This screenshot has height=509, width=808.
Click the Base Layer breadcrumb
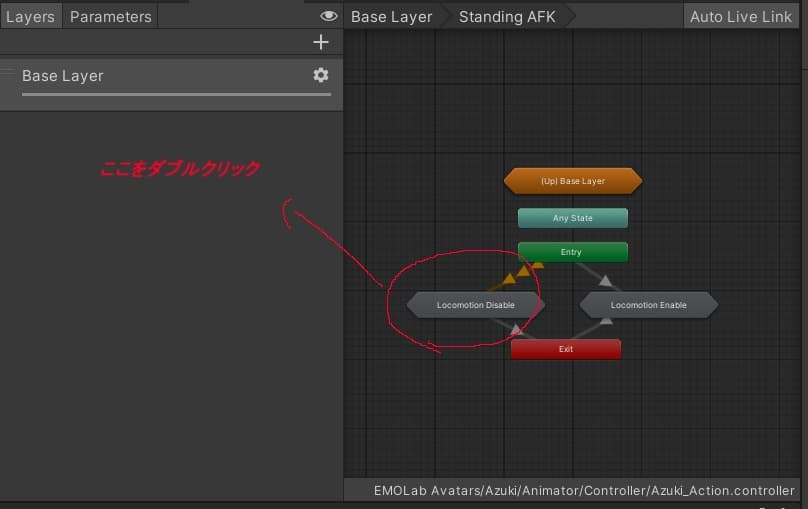[391, 17]
